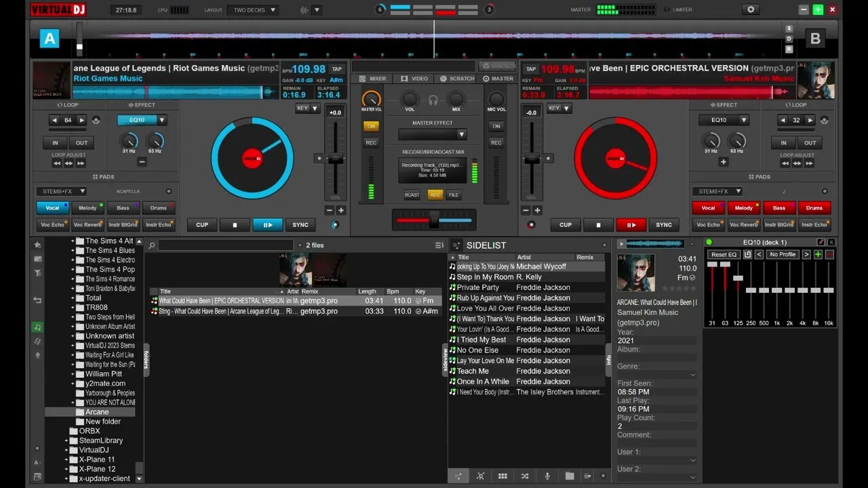Click the green music note sidebar icon
This screenshot has width=868, height=488.
(37, 327)
